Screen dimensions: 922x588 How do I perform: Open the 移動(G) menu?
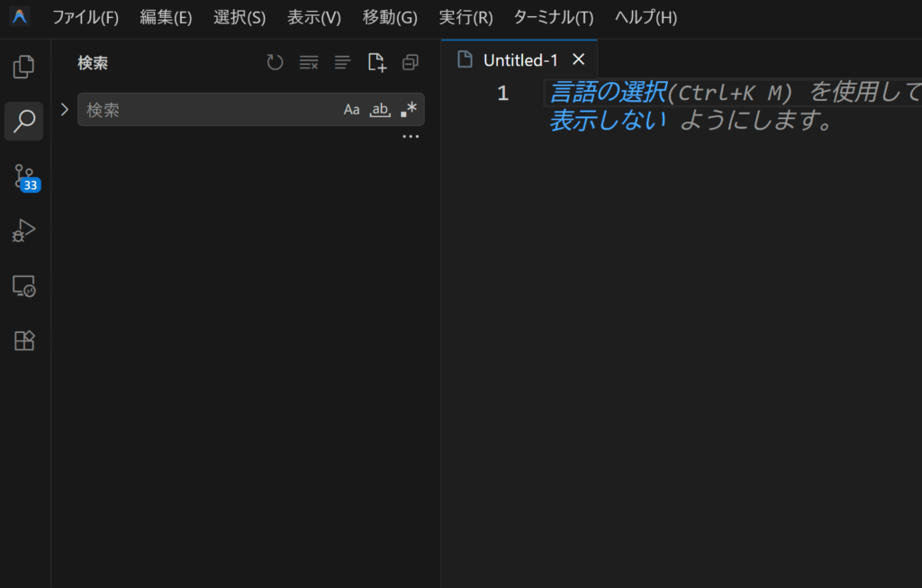click(x=390, y=17)
